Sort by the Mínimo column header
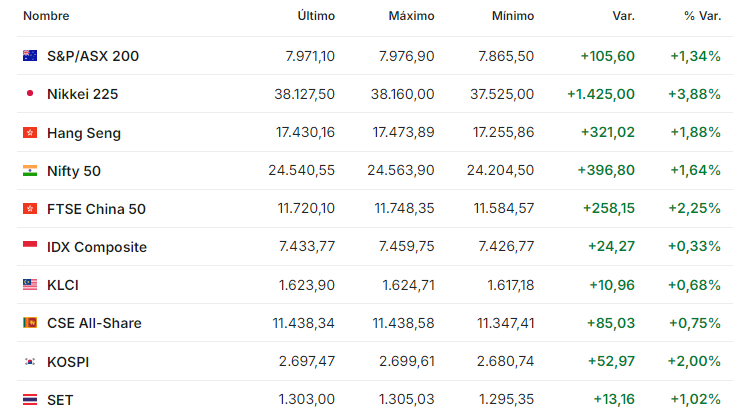The width and height of the screenshot is (733, 417). [x=513, y=16]
